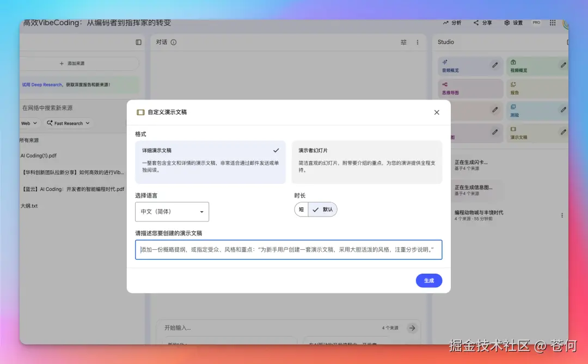
Task: Open the Fast Research mode dropdown
Action: [68, 123]
